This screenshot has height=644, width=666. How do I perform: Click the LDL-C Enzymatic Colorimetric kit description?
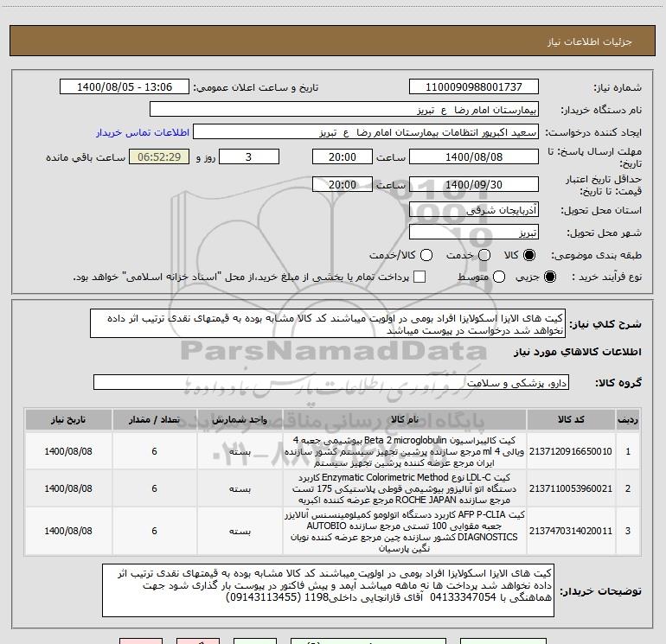(405, 488)
